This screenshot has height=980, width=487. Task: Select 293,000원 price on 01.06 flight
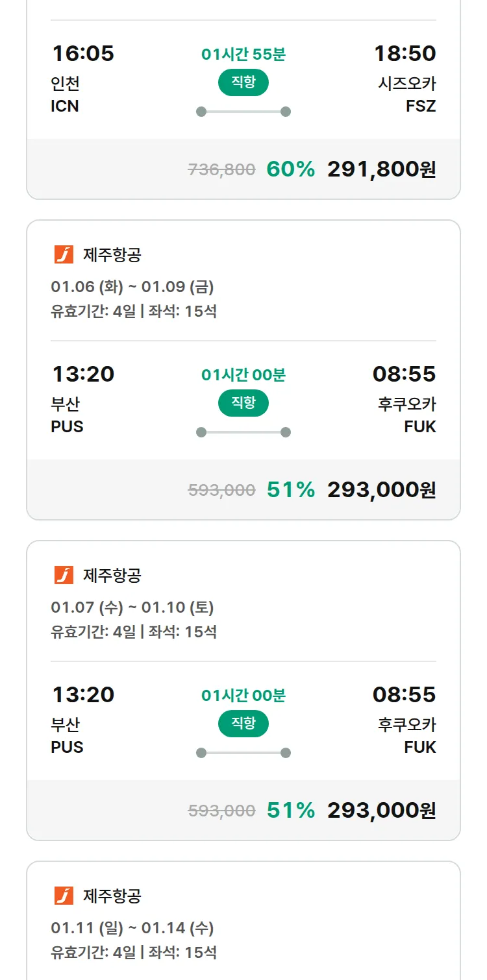click(x=381, y=490)
